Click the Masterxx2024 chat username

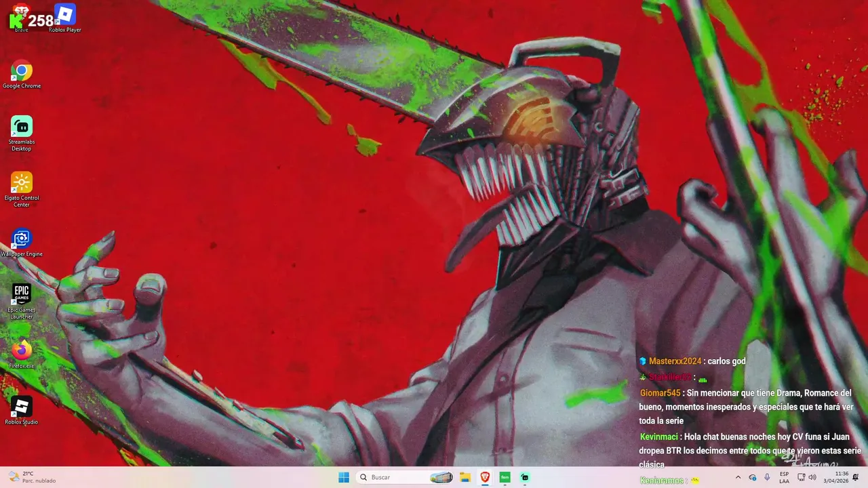tap(675, 361)
